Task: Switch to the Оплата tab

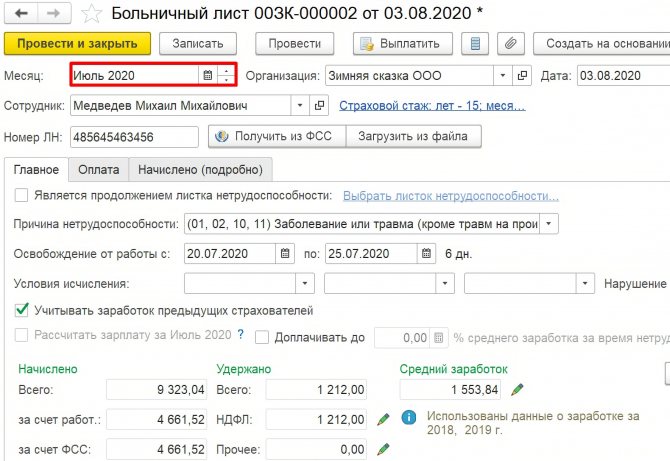Action: (99, 170)
